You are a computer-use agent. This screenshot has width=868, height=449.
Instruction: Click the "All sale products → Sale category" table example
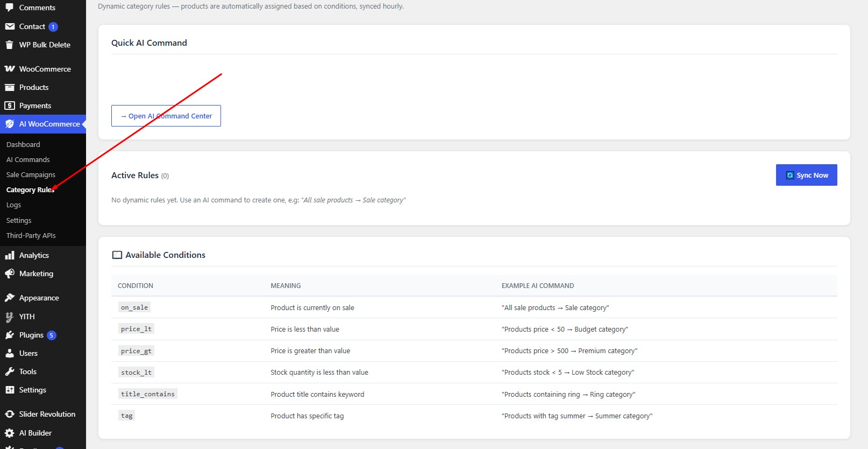[x=556, y=308]
